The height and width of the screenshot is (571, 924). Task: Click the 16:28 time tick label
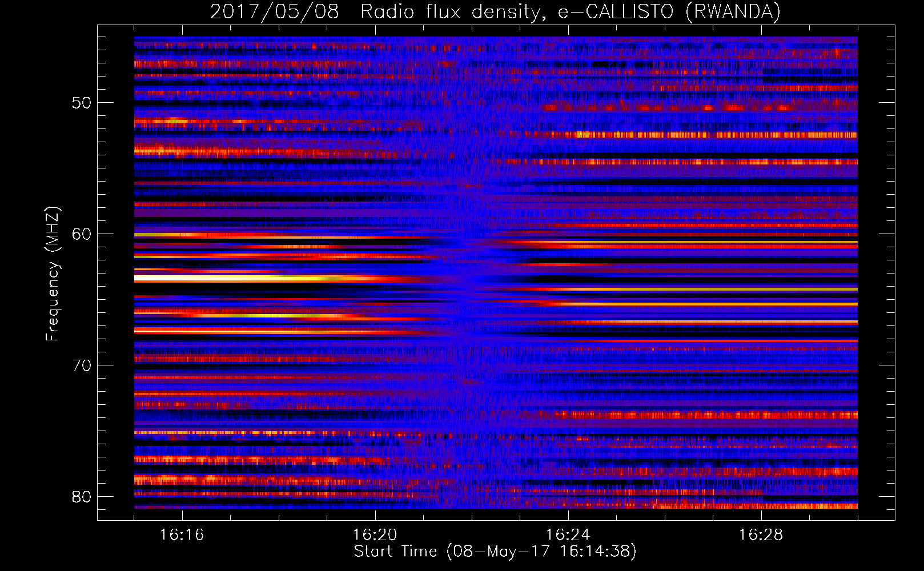click(x=761, y=534)
